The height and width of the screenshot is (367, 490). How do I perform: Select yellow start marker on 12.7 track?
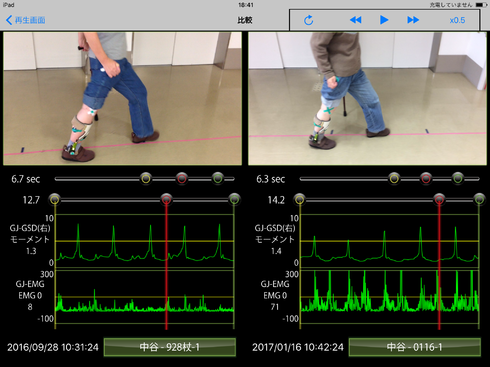tap(55, 199)
